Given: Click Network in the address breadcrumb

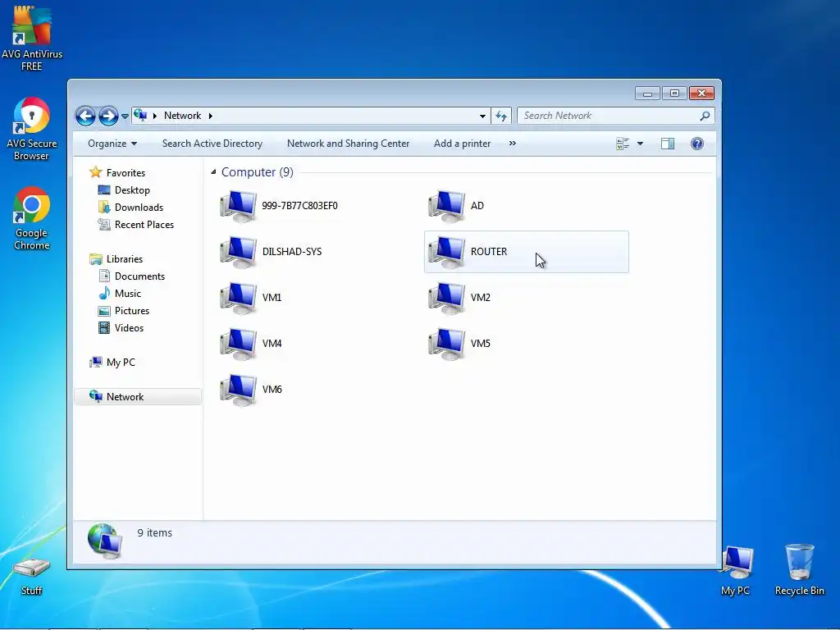Looking at the screenshot, I should 183,116.
